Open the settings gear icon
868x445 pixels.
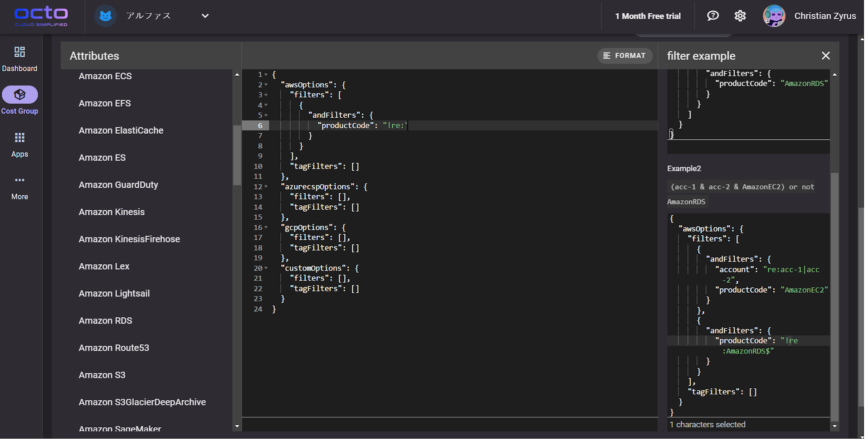tap(740, 16)
